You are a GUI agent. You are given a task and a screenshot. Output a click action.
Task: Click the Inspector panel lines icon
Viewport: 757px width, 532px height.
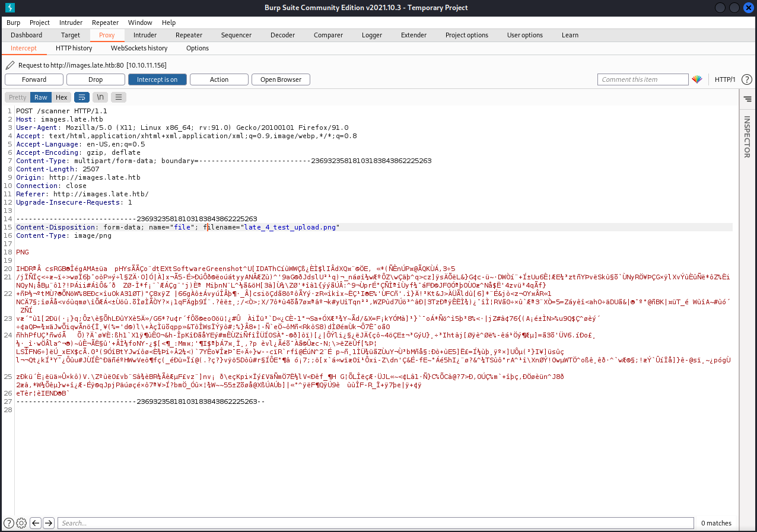click(x=747, y=99)
